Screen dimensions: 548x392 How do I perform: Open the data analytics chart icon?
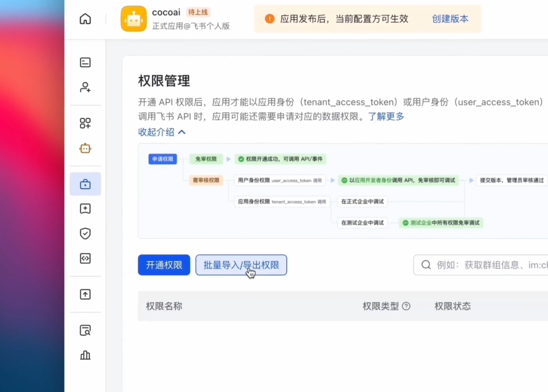point(85,355)
